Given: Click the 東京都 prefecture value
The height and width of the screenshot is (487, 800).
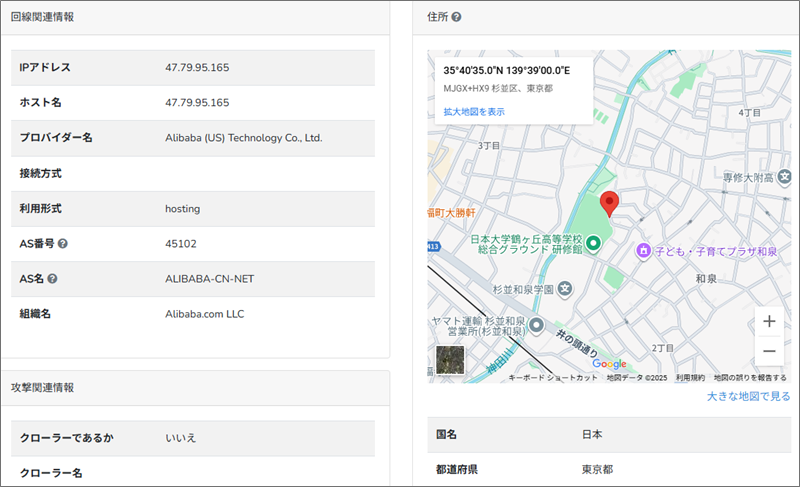Looking at the screenshot, I should tap(597, 469).
